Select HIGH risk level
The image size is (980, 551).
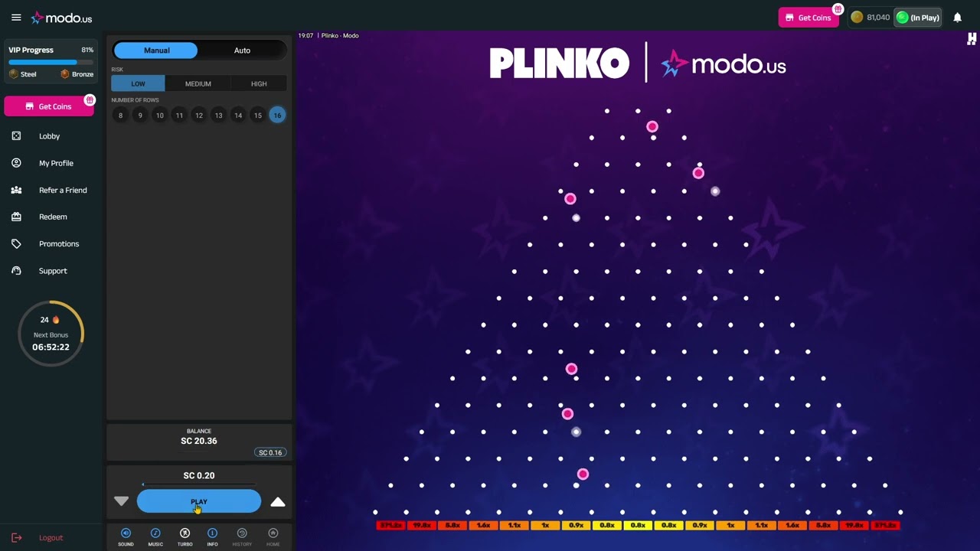tap(259, 83)
